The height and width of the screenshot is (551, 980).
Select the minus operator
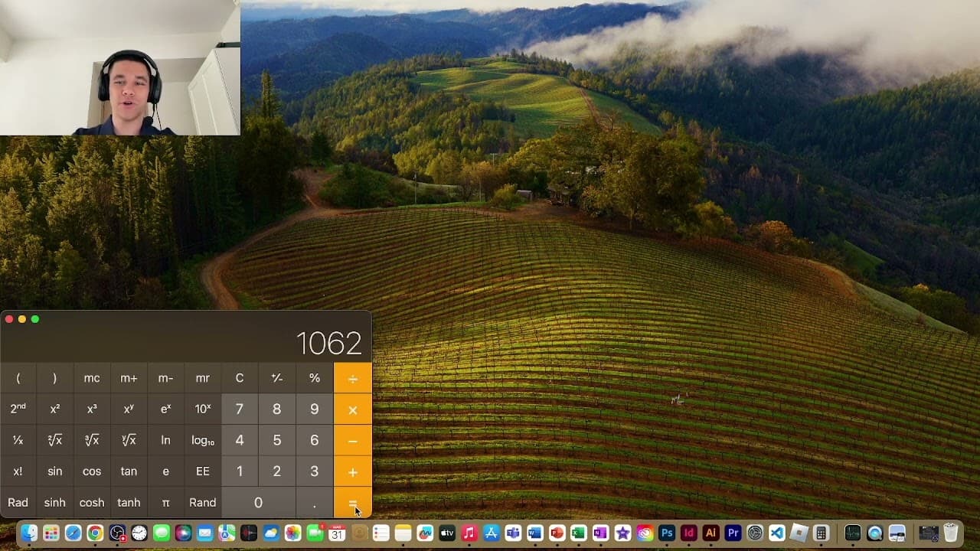coord(353,441)
